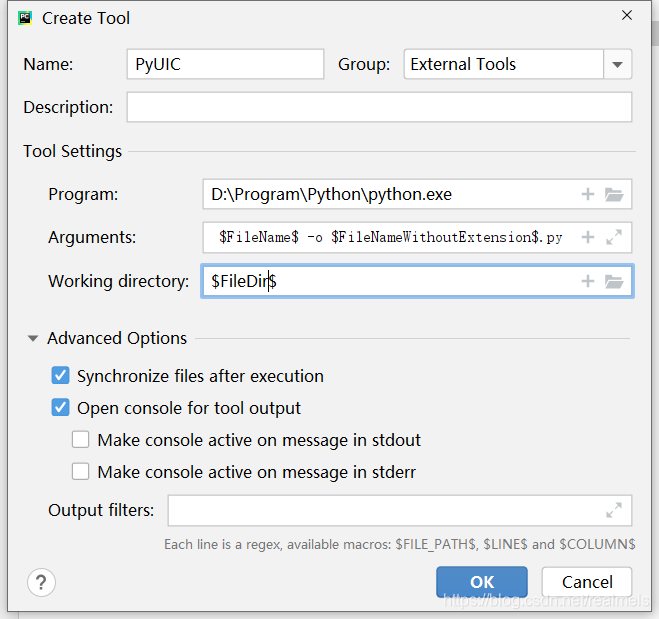Click the empty Description field
This screenshot has width=659, height=619.
click(379, 107)
